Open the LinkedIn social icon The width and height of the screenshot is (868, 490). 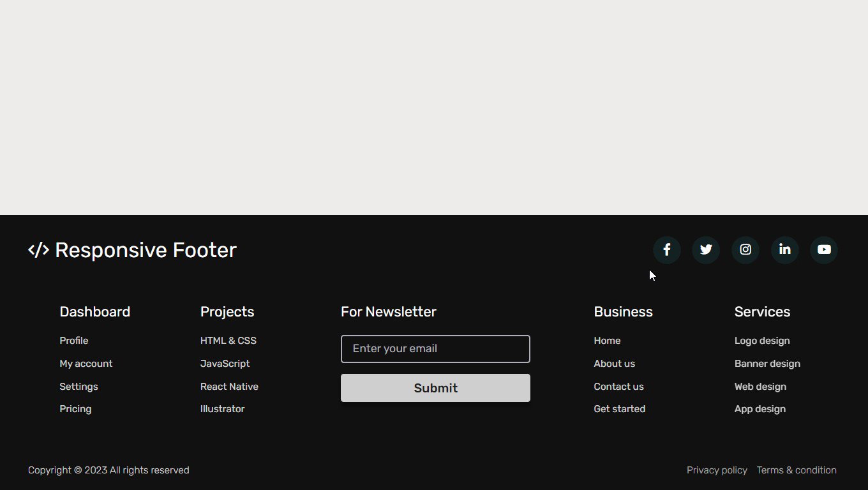pyautogui.click(x=784, y=250)
